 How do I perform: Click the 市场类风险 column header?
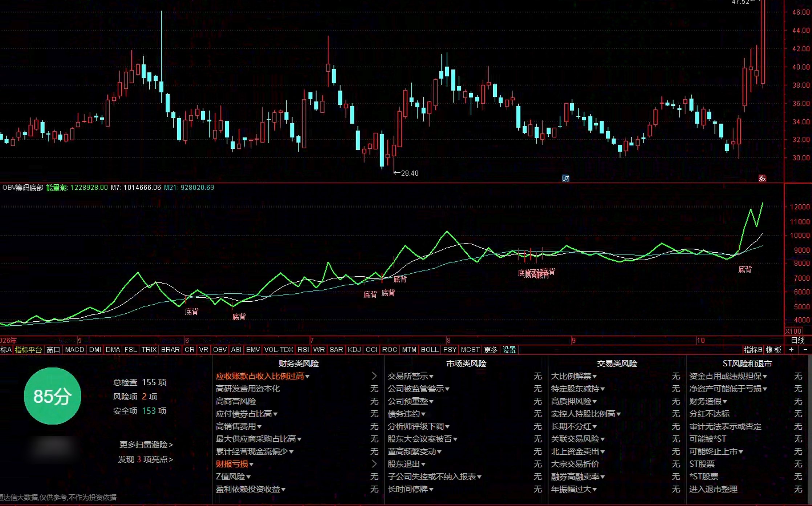(466, 364)
